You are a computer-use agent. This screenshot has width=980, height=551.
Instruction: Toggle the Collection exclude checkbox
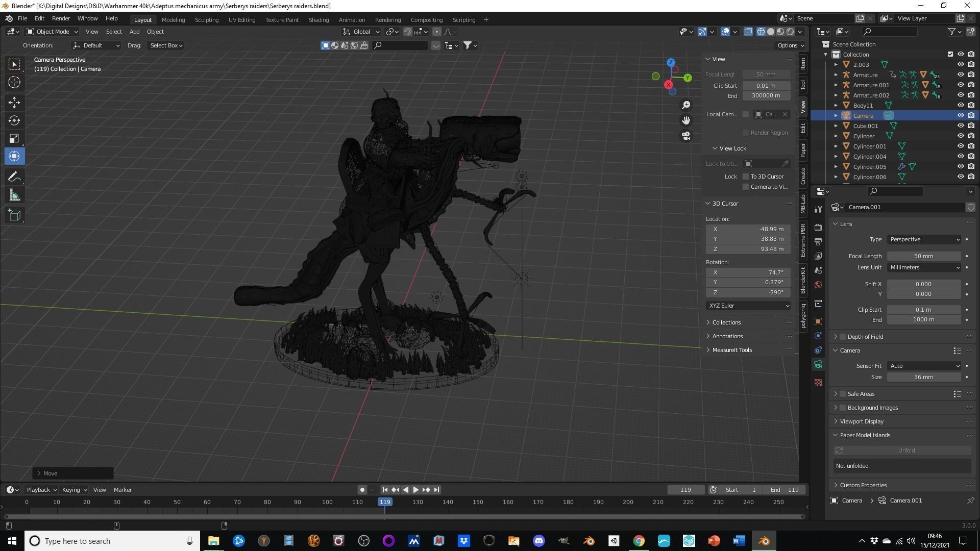(950, 54)
